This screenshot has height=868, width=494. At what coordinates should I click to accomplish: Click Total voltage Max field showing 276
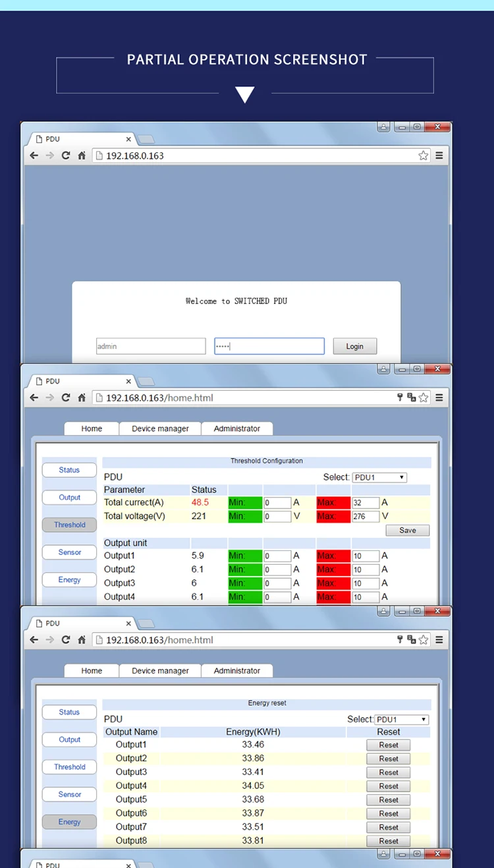coord(366,517)
